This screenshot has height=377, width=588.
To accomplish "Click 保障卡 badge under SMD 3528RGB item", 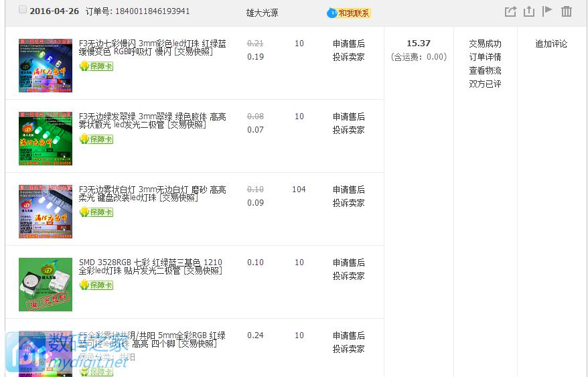I will 96,285.
